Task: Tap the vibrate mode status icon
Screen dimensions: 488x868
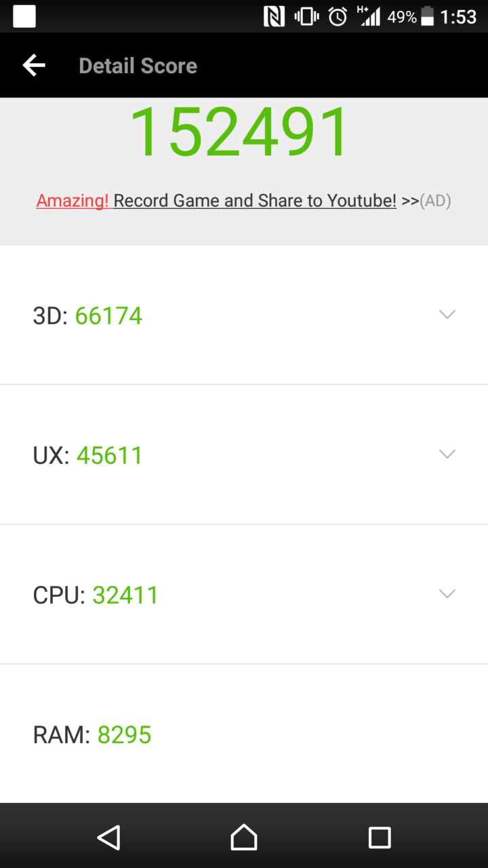Action: pos(306,17)
